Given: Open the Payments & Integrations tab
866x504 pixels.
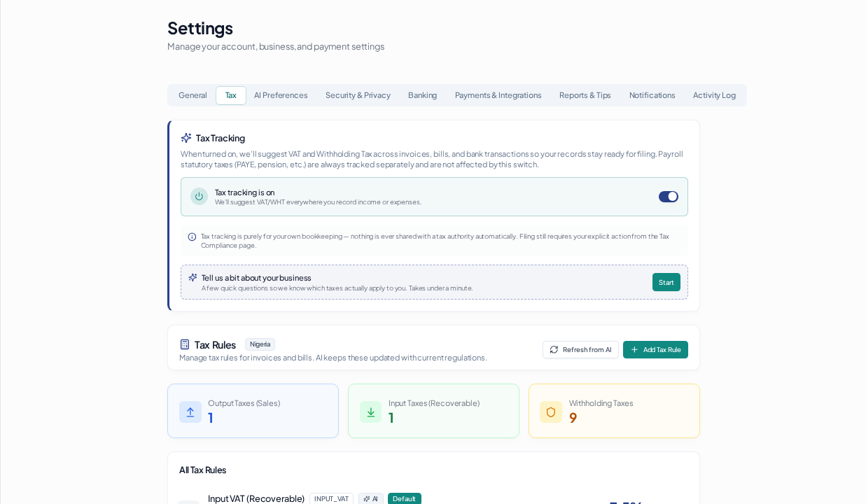Looking at the screenshot, I should click(x=498, y=95).
